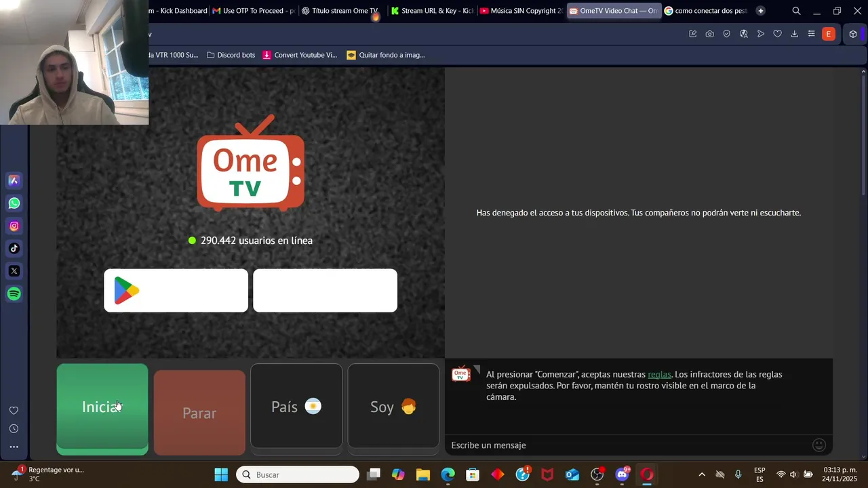Open the Soy gender selector
This screenshot has height=488, width=868.
(393, 406)
